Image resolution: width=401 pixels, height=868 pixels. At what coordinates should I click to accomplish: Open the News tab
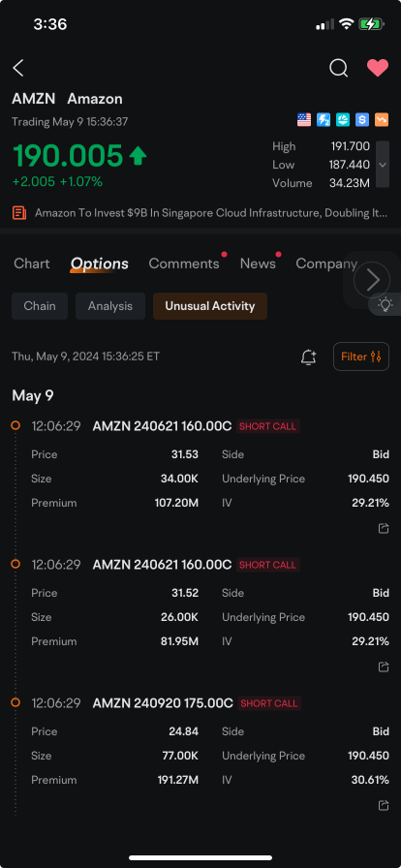[x=258, y=263]
